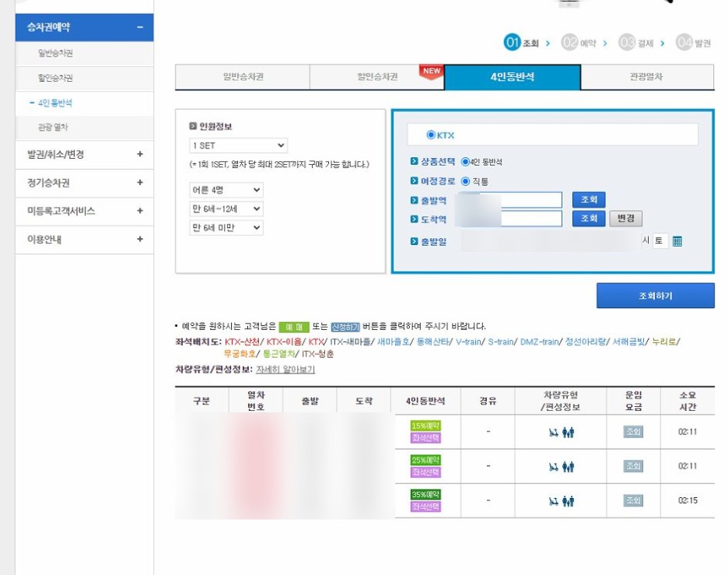The image size is (728, 575).
Task: Click car type icon in 02:15 row
Action: (562, 500)
